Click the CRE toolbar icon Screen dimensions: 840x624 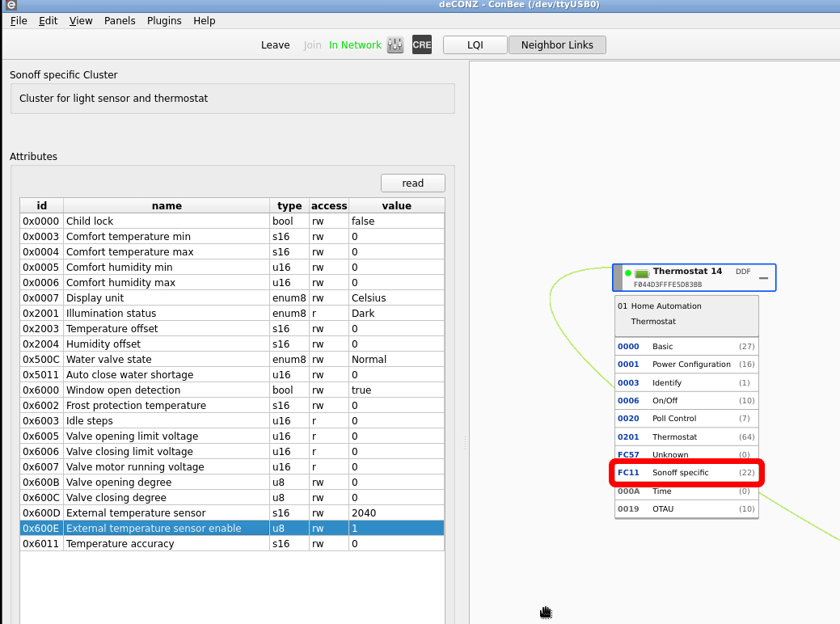(x=421, y=45)
